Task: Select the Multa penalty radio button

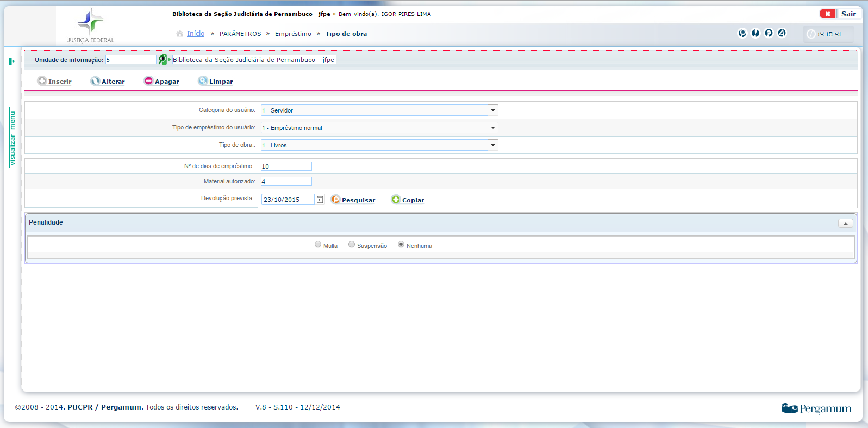Action: click(x=318, y=245)
